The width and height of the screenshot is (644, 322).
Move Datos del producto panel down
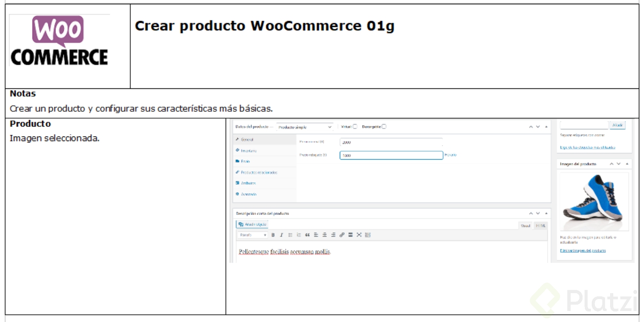538,127
